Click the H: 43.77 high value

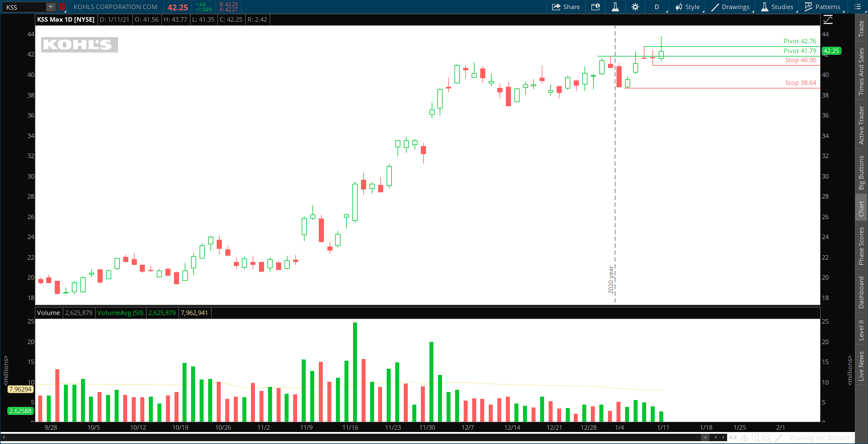(175, 19)
